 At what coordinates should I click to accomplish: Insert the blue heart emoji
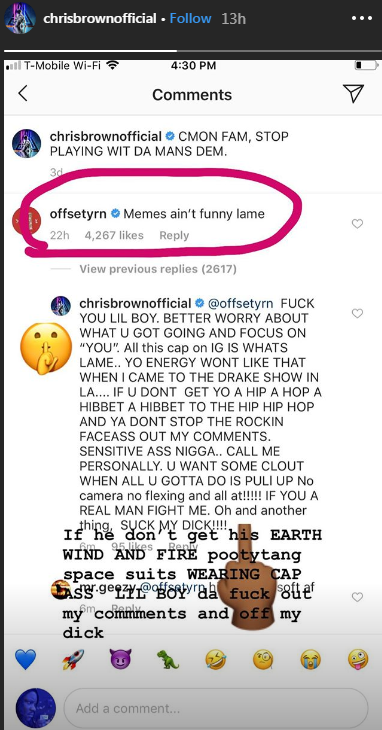(25, 659)
